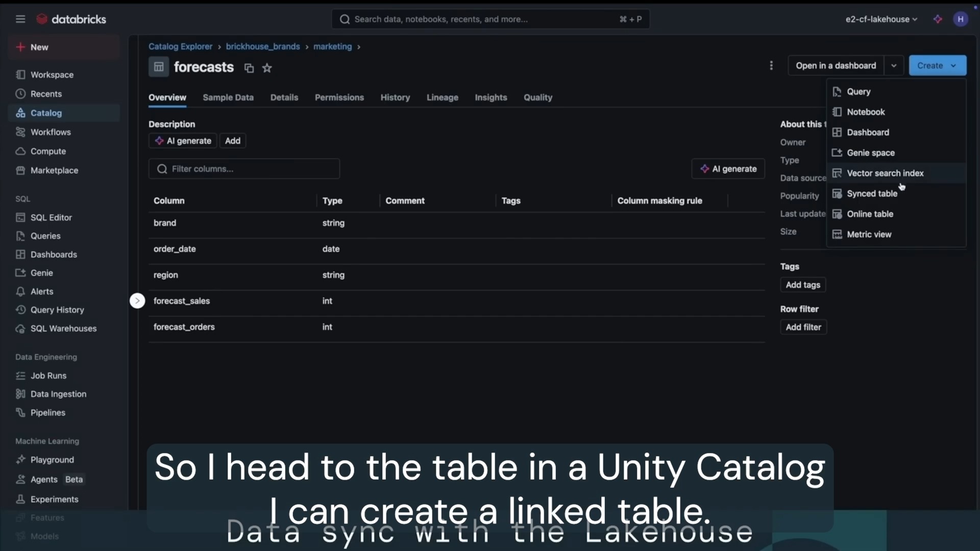This screenshot has width=980, height=551.
Task: Open Alerts in the sidebar
Action: click(64, 291)
